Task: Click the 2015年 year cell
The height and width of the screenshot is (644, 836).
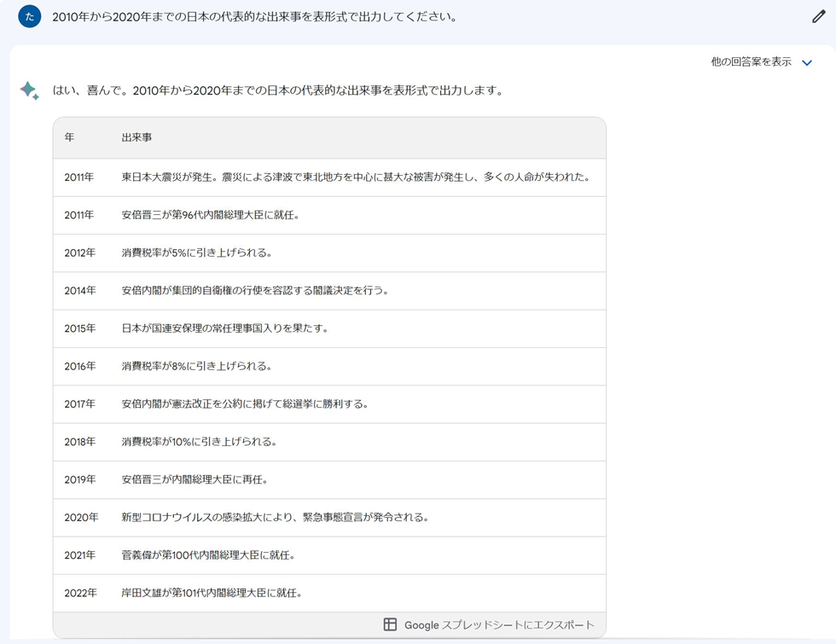Action: [x=80, y=328]
